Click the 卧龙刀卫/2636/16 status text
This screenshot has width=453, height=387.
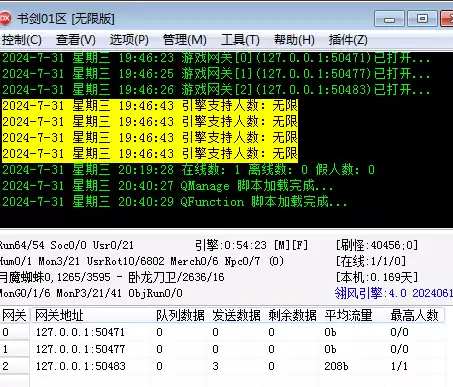[176, 277]
